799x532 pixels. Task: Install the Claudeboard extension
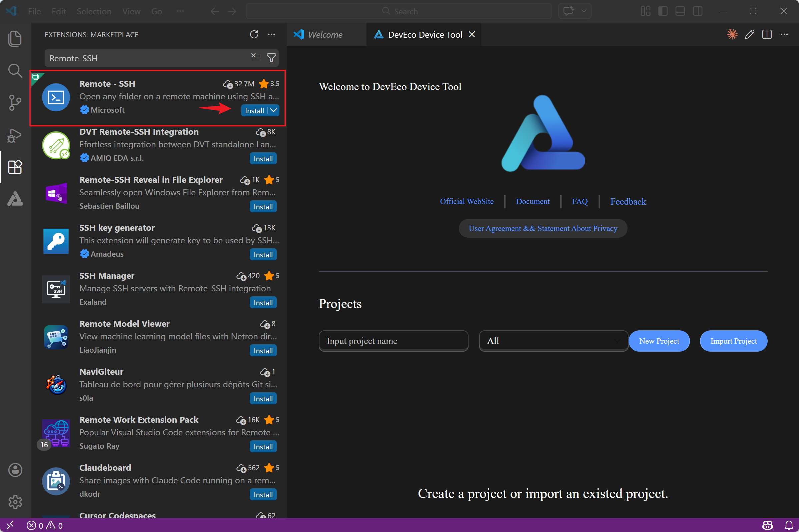(x=263, y=494)
